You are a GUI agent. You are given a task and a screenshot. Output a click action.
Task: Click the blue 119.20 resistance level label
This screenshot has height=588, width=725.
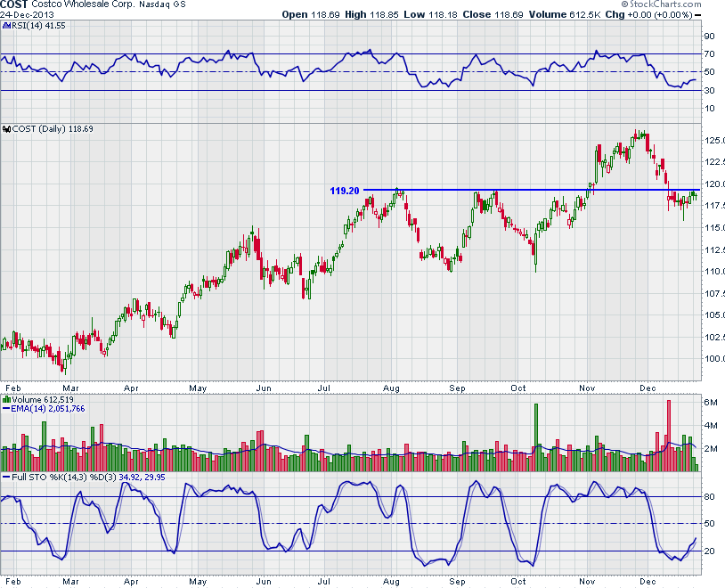[345, 191]
